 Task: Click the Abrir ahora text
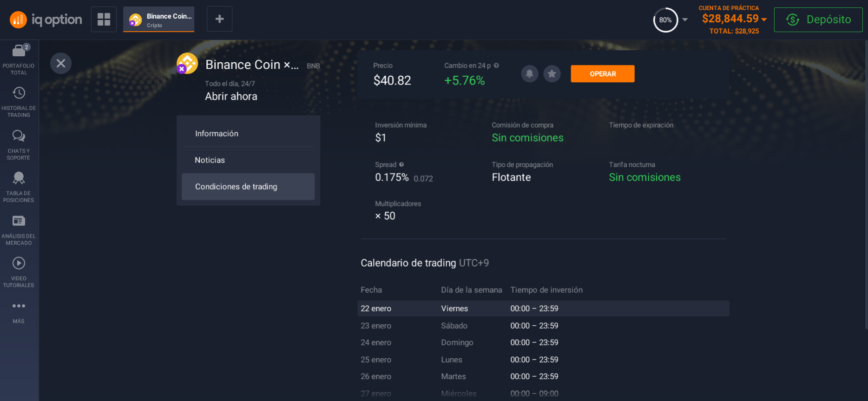231,96
